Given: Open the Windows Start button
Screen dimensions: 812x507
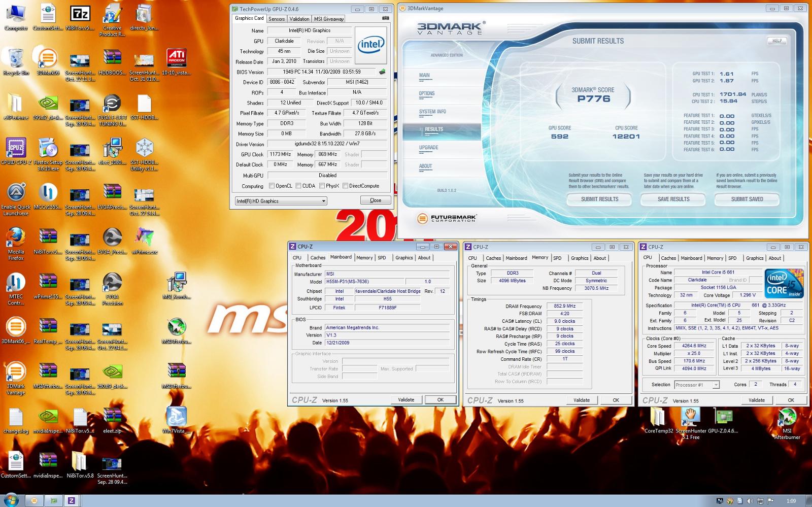Looking at the screenshot, I should [x=10, y=500].
